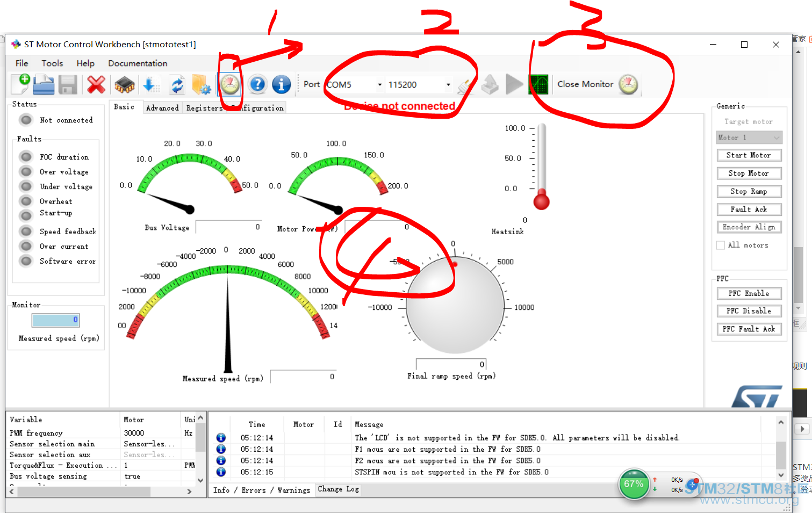Click the blue circular-arrows update icon
Screen dimensions: 812x513
tap(177, 85)
